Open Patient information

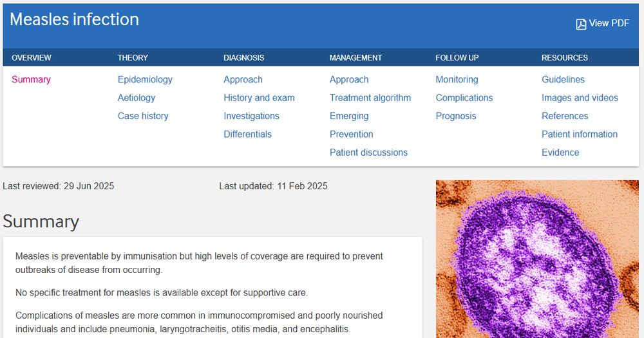579,135
